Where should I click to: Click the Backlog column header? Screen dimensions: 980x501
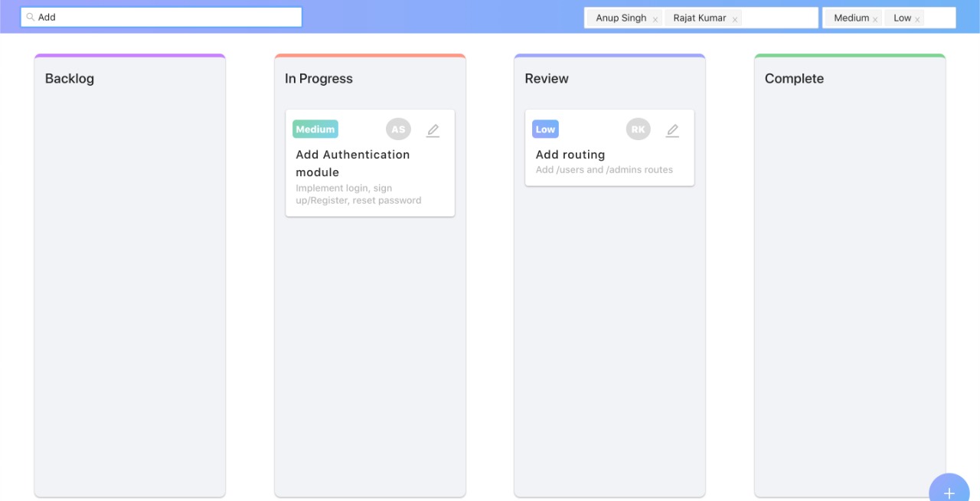pyautogui.click(x=70, y=78)
